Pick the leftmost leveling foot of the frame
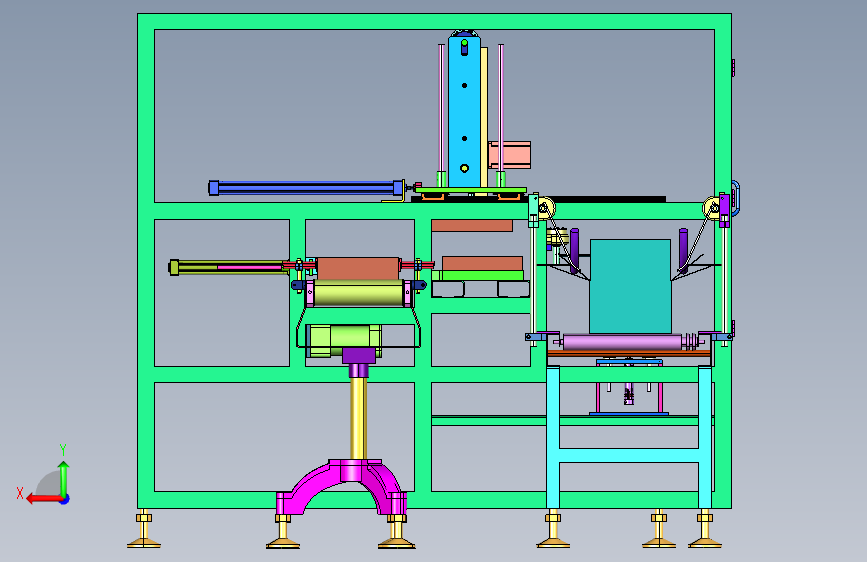 pyautogui.click(x=144, y=529)
